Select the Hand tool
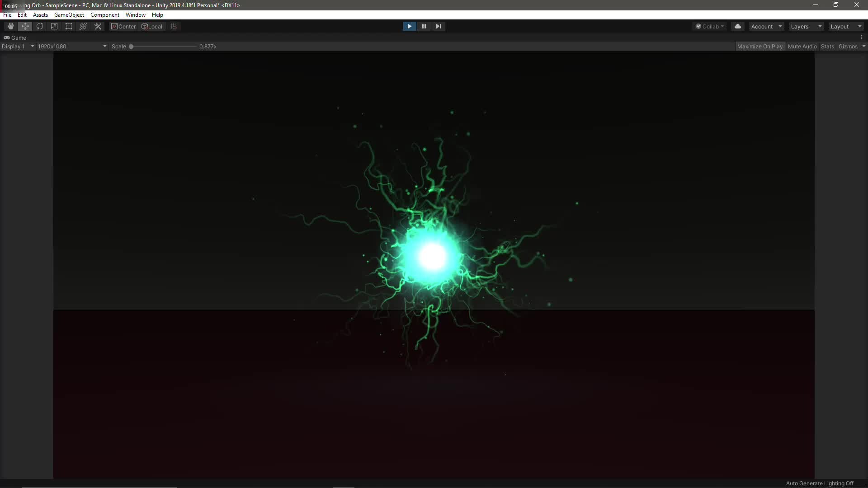Image resolution: width=868 pixels, height=488 pixels. (x=10, y=26)
